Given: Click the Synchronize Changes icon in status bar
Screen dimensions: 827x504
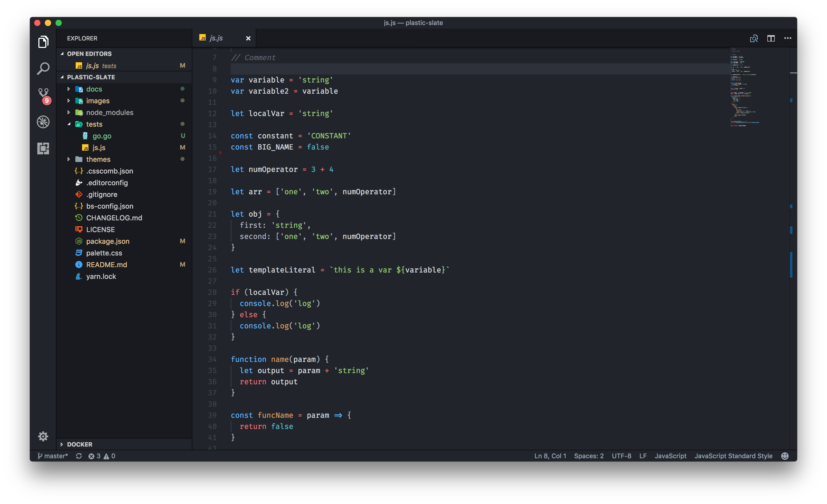Looking at the screenshot, I should click(79, 456).
